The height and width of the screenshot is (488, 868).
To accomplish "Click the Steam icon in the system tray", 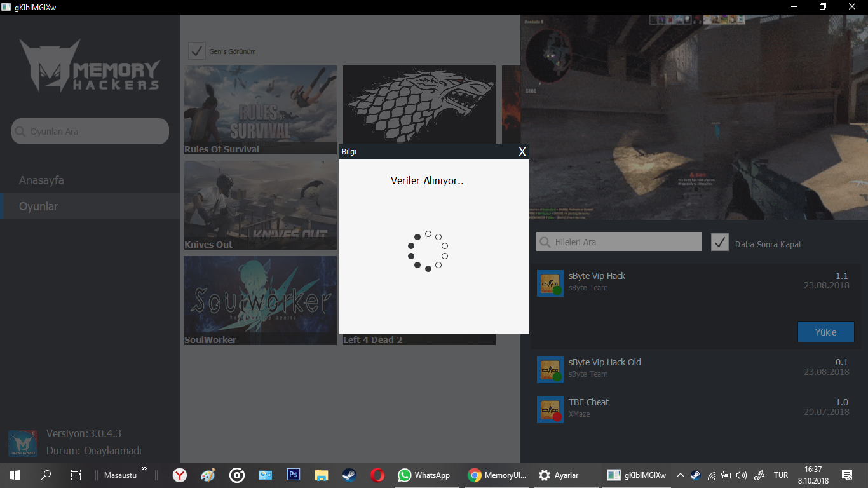I will pyautogui.click(x=696, y=475).
